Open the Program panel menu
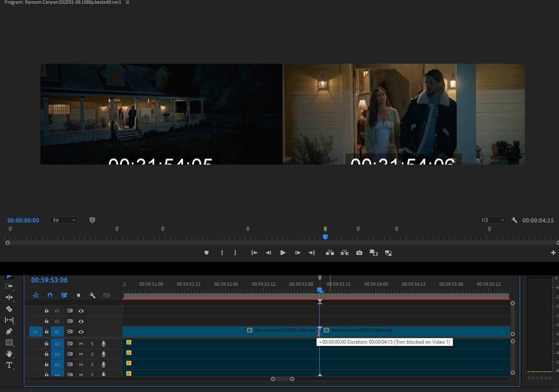Screen dimensions: 559x392 [x=128, y=2]
